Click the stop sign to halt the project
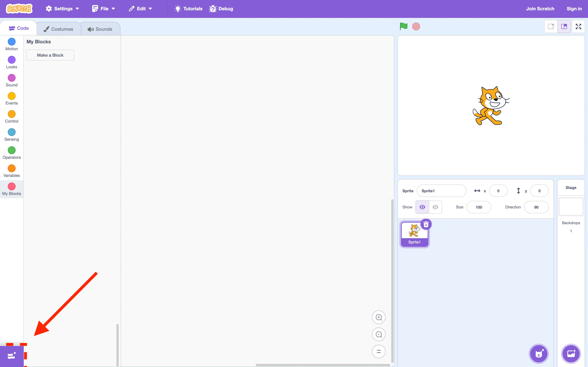Viewport: 588px width, 367px height. point(416,26)
